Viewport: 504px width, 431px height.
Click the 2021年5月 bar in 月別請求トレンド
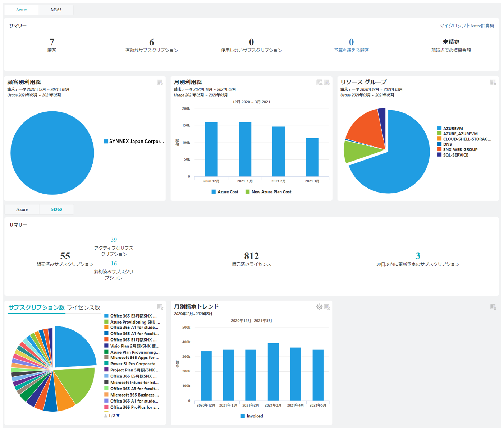(x=318, y=375)
